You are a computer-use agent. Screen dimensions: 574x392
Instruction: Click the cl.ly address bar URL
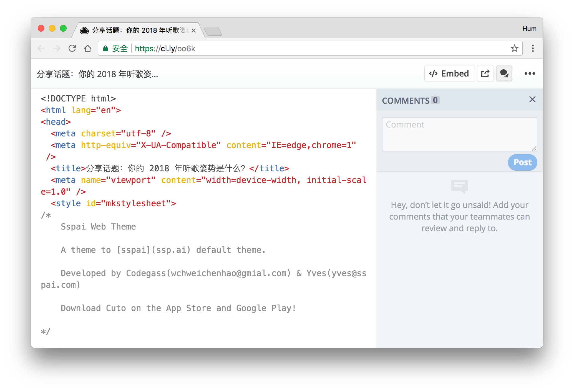tap(165, 49)
